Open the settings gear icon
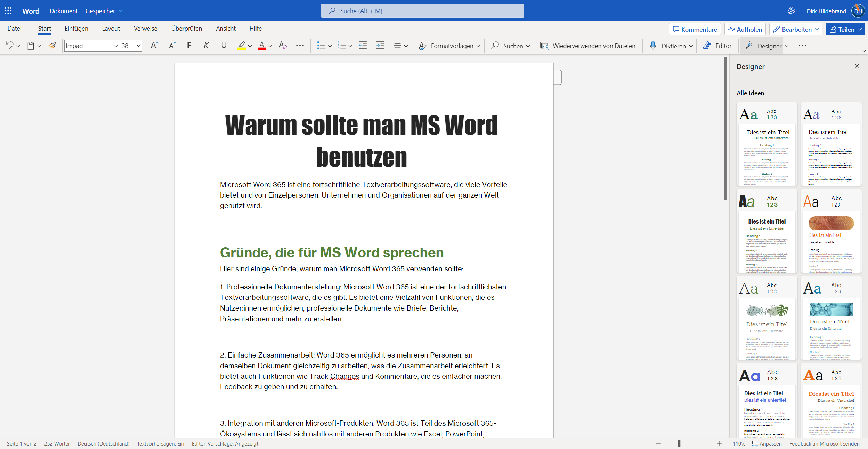 point(791,11)
